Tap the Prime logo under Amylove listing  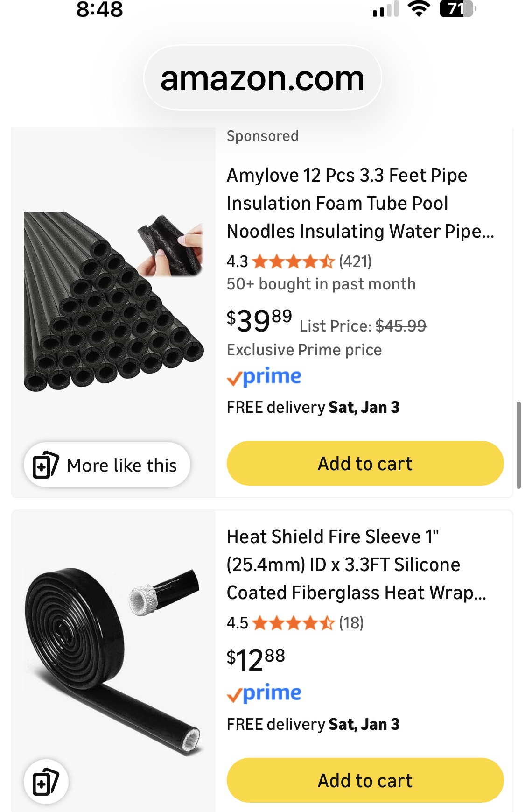[264, 377]
